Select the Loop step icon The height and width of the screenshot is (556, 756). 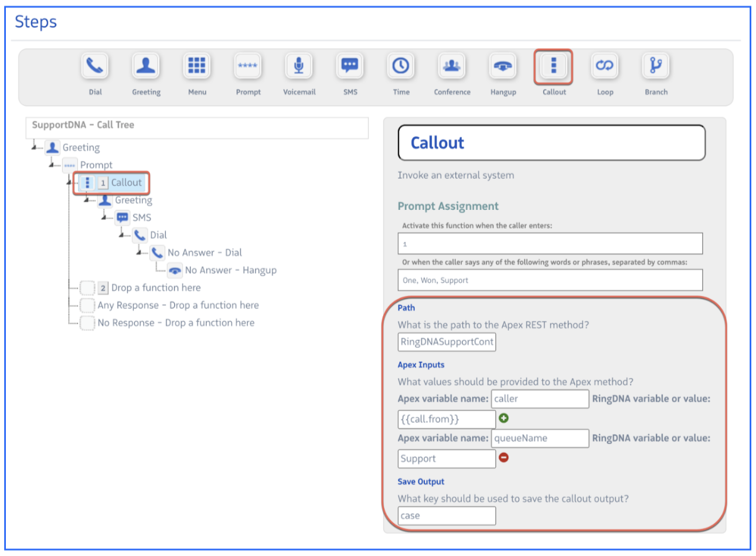pyautogui.click(x=605, y=66)
